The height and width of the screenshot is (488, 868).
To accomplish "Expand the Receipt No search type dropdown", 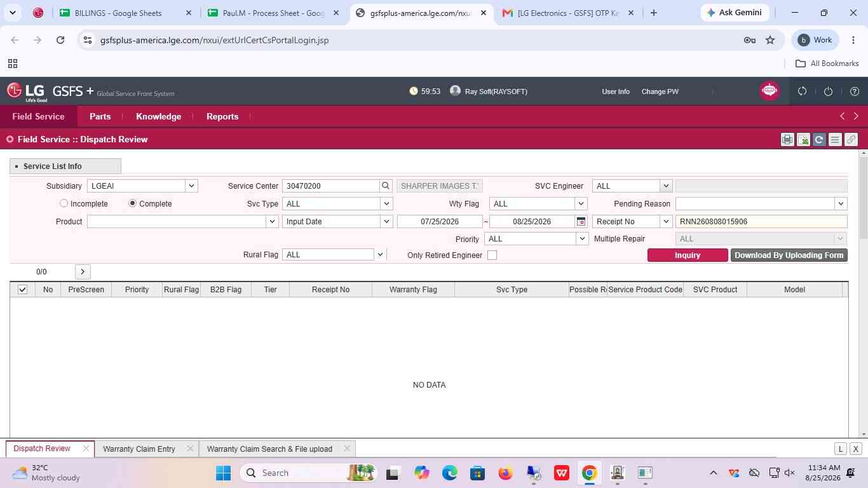I will click(665, 222).
